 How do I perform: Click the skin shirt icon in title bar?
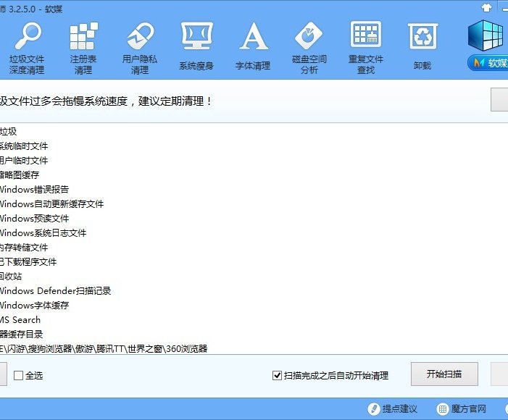[486, 7]
